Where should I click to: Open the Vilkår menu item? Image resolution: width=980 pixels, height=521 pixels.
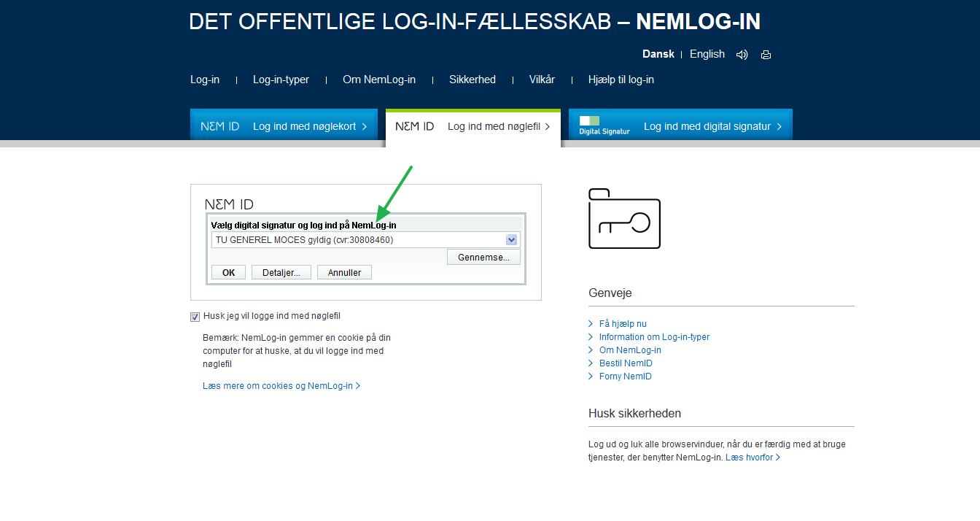(542, 80)
